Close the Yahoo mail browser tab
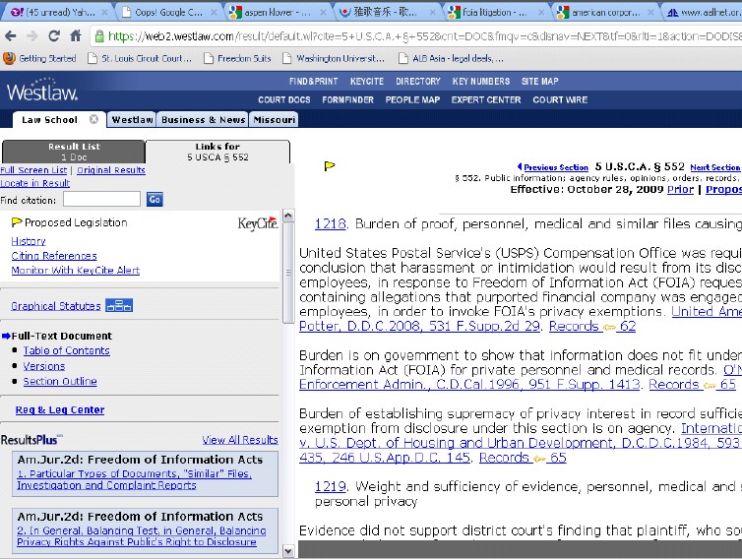The width and height of the screenshot is (742, 560). [x=105, y=13]
